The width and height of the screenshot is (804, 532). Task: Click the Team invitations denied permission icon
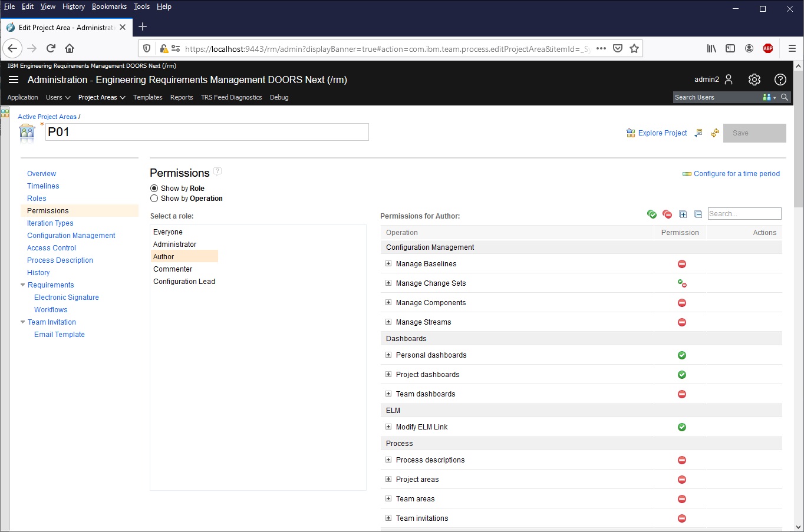(x=682, y=518)
